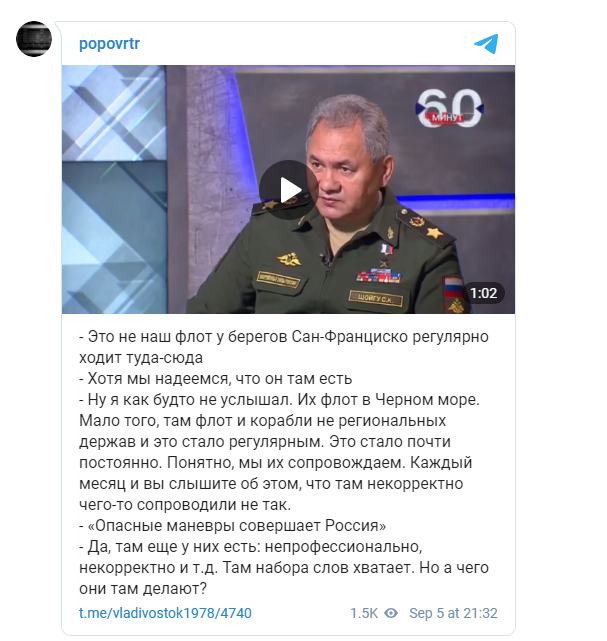This screenshot has height=641, width=607.
Task: Click the quote «Опасные маневры совершает Россия»
Action: 232,525
